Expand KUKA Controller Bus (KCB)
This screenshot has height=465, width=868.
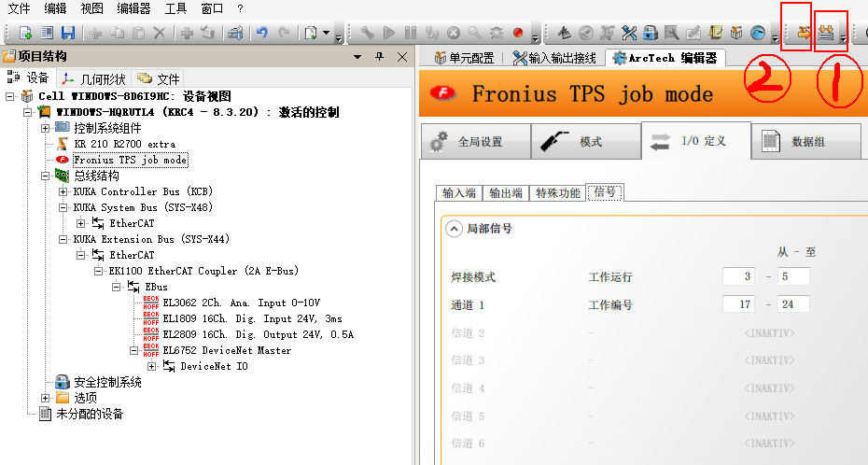tap(63, 192)
